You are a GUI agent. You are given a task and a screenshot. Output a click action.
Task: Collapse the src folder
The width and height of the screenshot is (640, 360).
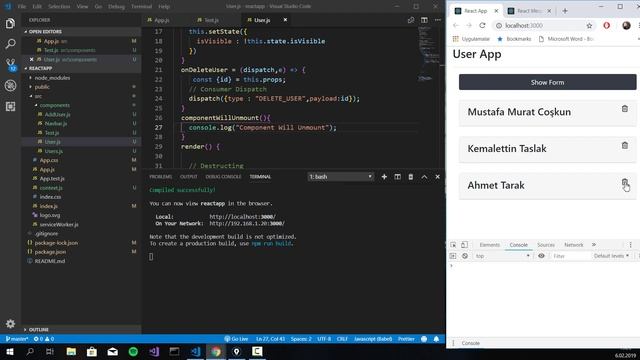point(38,96)
